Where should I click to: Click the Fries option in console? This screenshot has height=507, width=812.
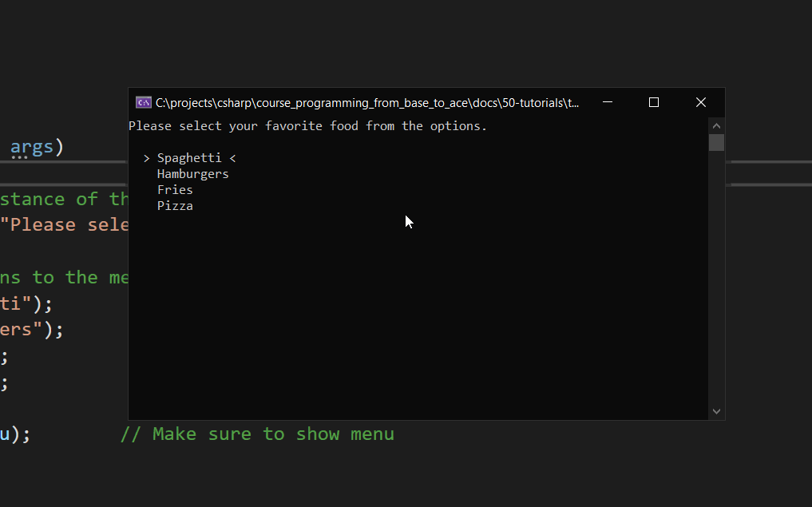point(175,190)
